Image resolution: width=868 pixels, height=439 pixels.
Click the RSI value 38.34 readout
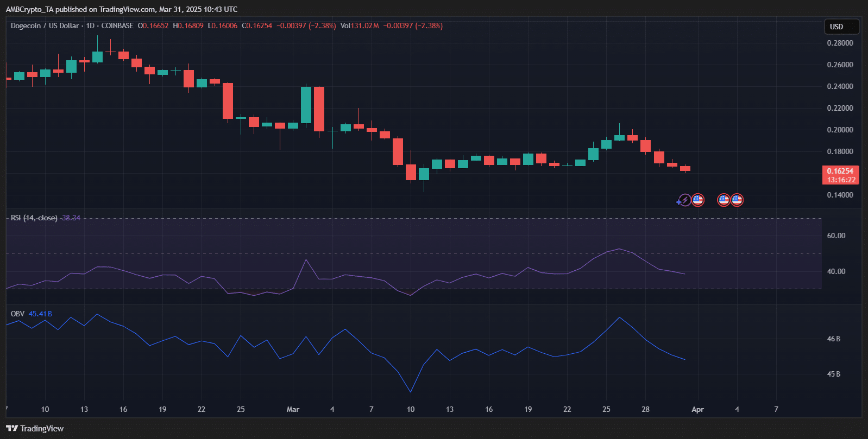[71, 218]
